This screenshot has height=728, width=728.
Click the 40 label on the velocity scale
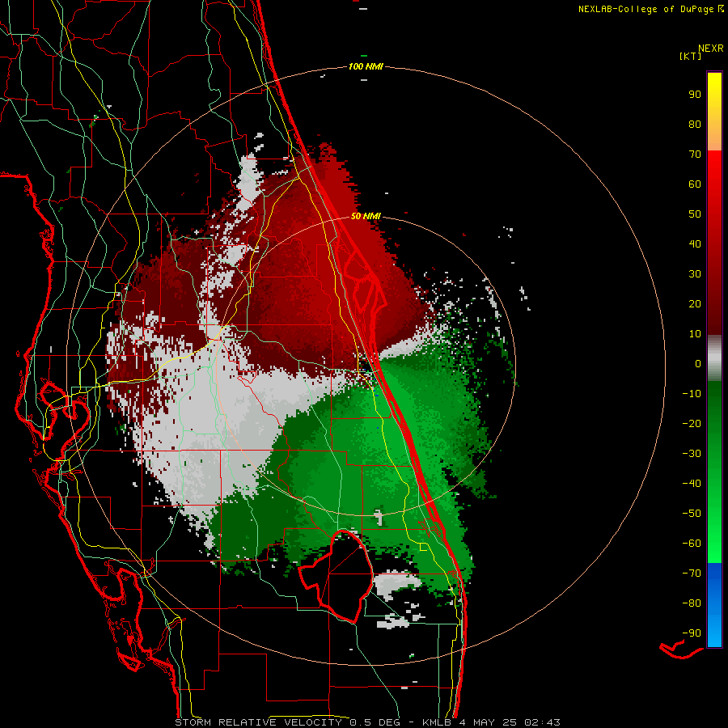pyautogui.click(x=695, y=243)
